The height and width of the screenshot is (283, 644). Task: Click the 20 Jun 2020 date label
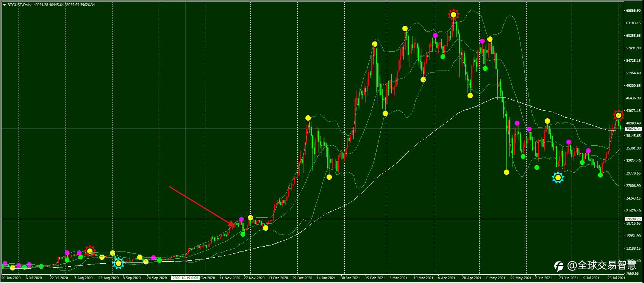11,278
